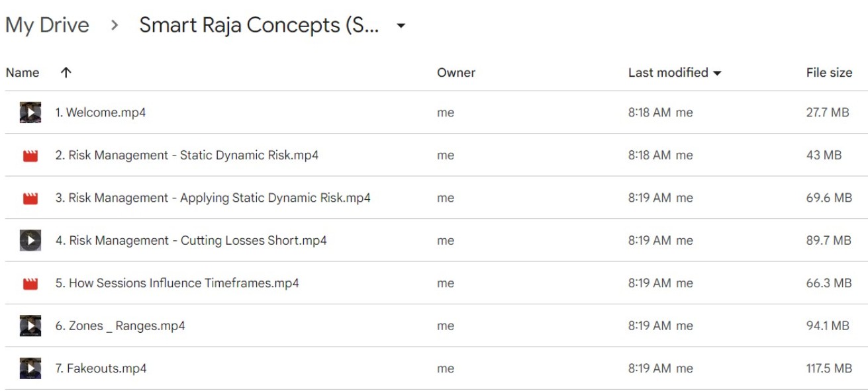
Task: Click the Owner column header
Action: [x=456, y=73]
